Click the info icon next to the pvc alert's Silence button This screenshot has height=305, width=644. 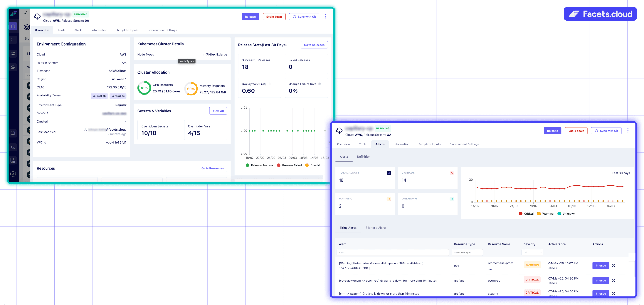point(613,266)
